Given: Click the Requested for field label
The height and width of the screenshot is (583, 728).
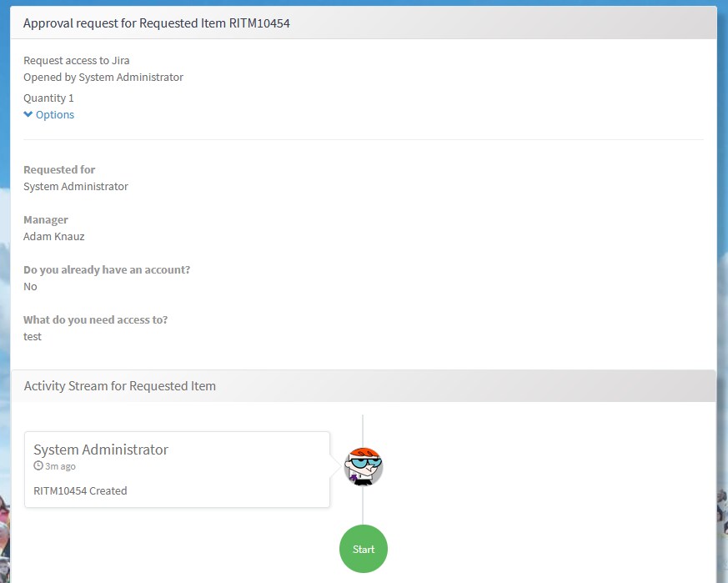Looking at the screenshot, I should [59, 169].
